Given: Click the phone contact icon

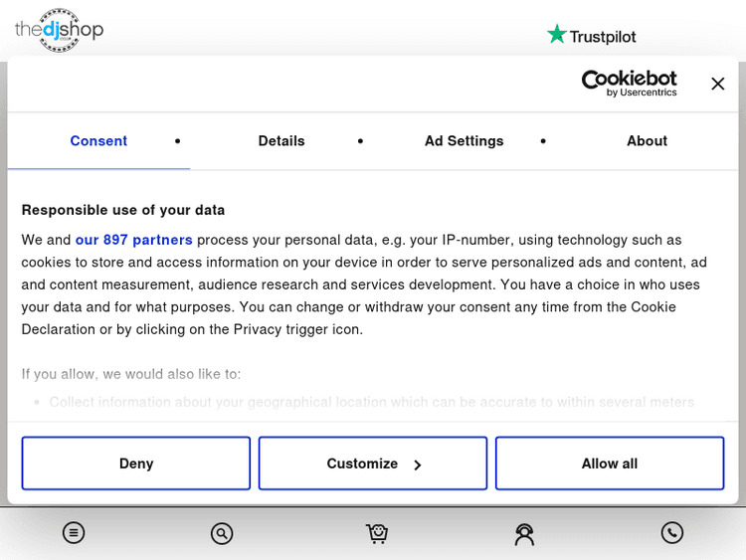Looking at the screenshot, I should [x=672, y=533].
